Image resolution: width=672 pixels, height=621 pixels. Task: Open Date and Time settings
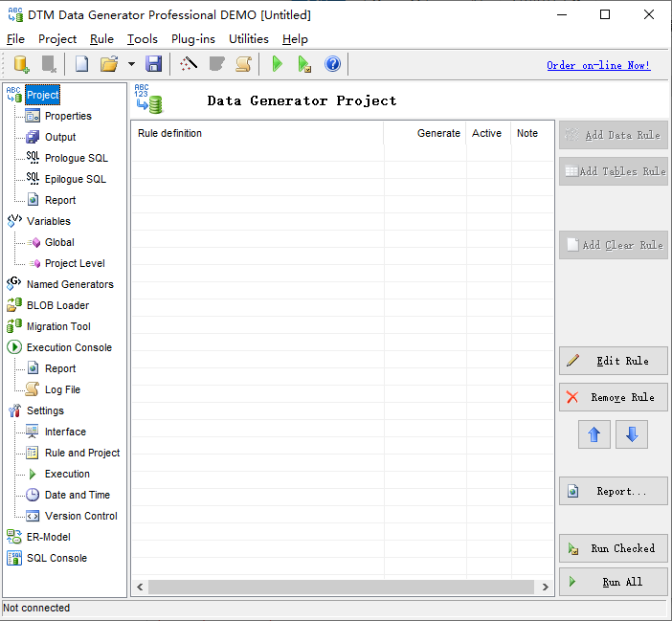(78, 495)
